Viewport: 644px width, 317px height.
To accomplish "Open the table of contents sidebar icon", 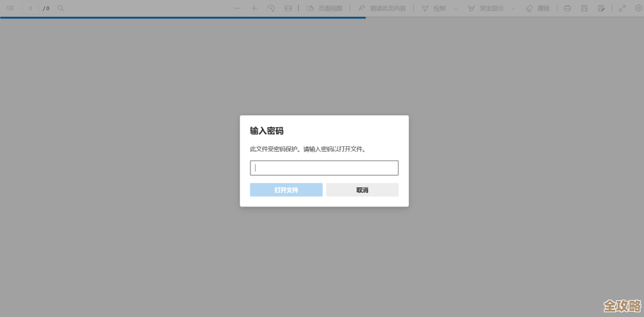I will click(x=10, y=8).
